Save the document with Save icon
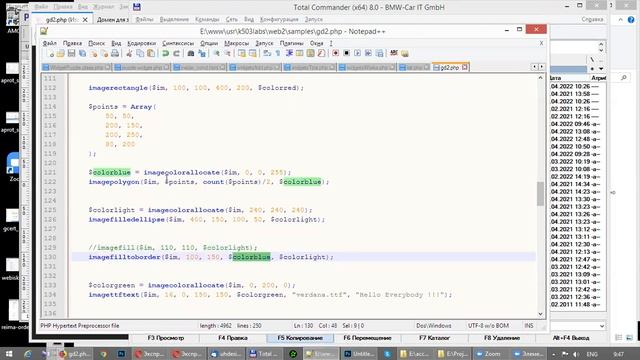640x360 pixels. coord(71,53)
